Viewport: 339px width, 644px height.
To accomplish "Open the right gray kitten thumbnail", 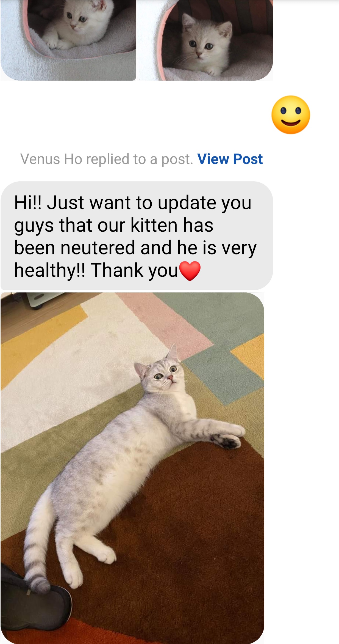I will point(205,40).
